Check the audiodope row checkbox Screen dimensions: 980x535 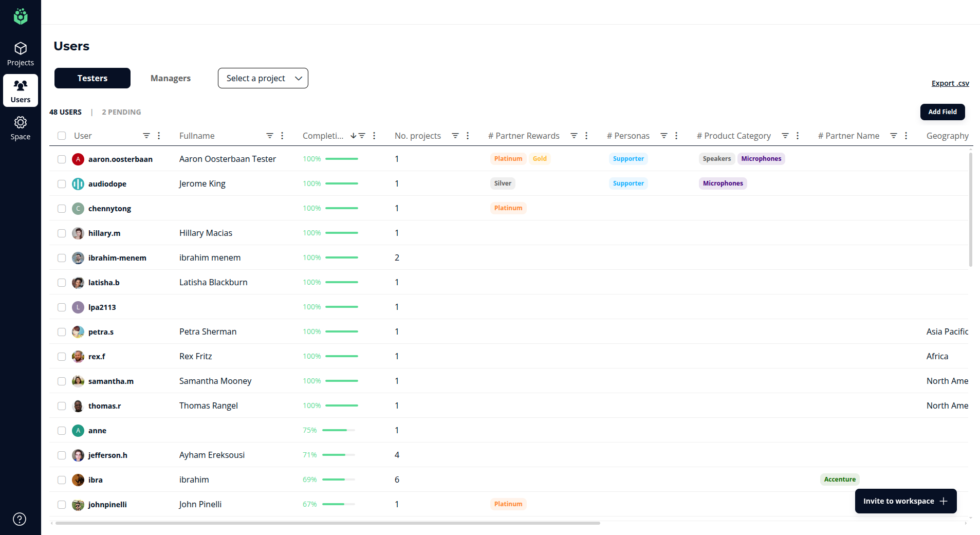62,184
